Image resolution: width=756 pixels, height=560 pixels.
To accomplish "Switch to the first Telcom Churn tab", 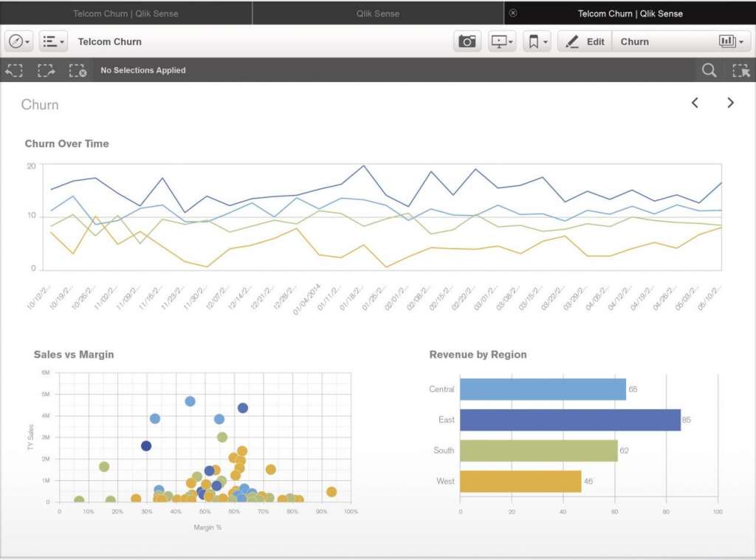I will [x=126, y=13].
